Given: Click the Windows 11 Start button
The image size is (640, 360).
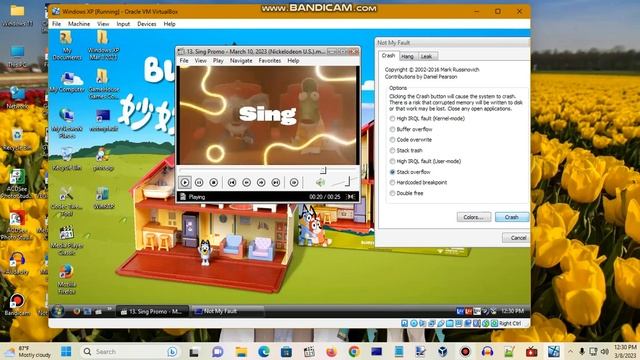Looking at the screenshot, I should click(x=66, y=351).
